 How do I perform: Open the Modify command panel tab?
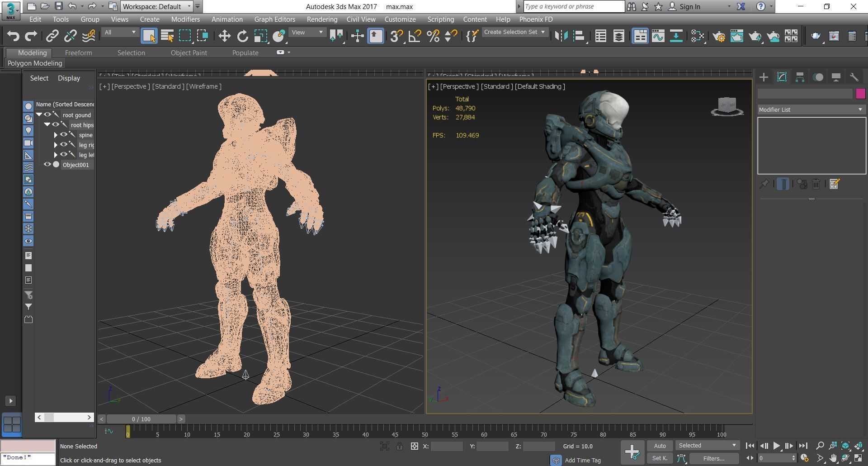(x=782, y=77)
